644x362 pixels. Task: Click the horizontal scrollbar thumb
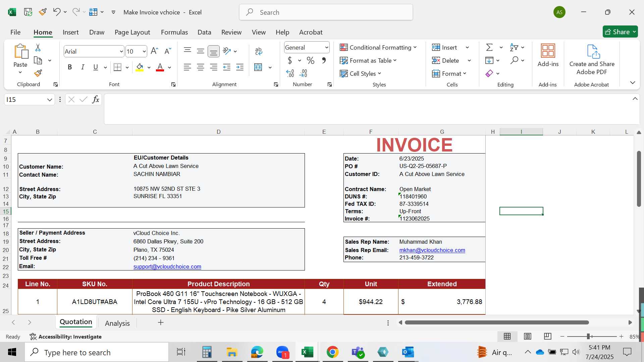497,322
